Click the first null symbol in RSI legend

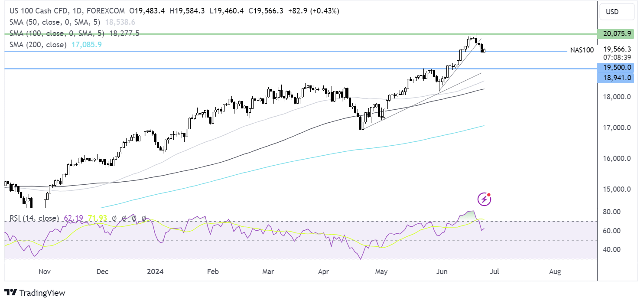pyautogui.click(x=114, y=218)
